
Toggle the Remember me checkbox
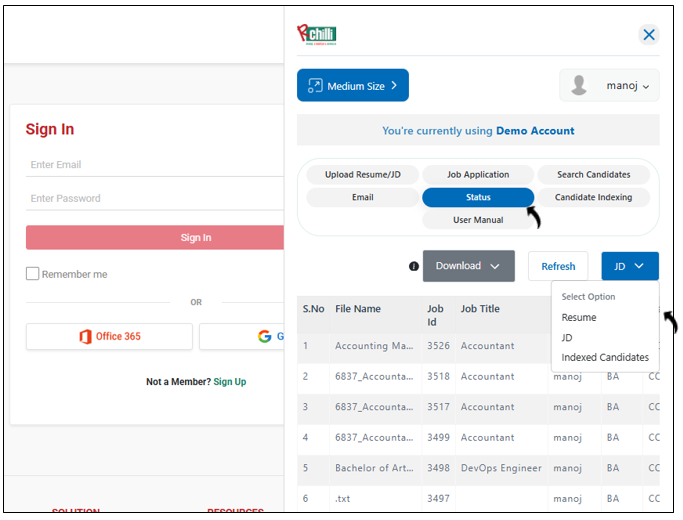point(33,274)
